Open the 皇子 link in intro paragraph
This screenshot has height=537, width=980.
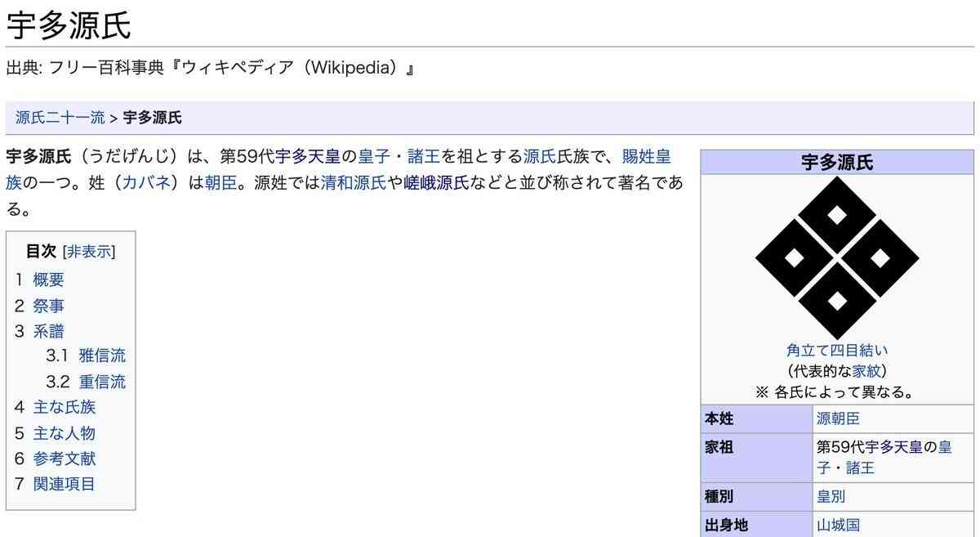click(x=374, y=157)
